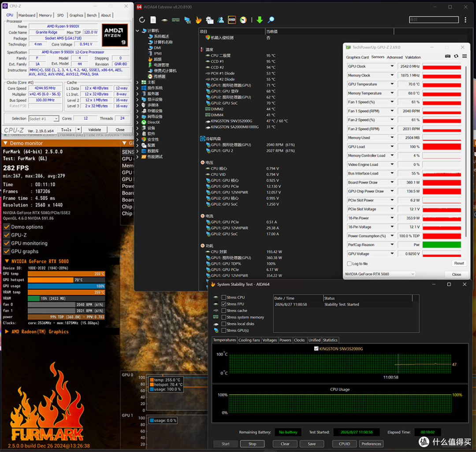Select 电源管理 item in AIDA64 tree
476x452 pixels.
click(x=158, y=65)
